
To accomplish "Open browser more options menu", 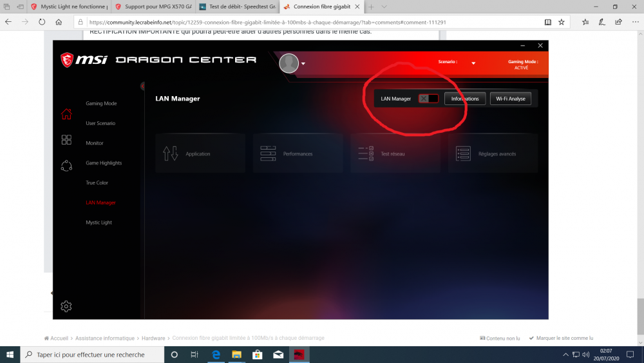I will (636, 22).
